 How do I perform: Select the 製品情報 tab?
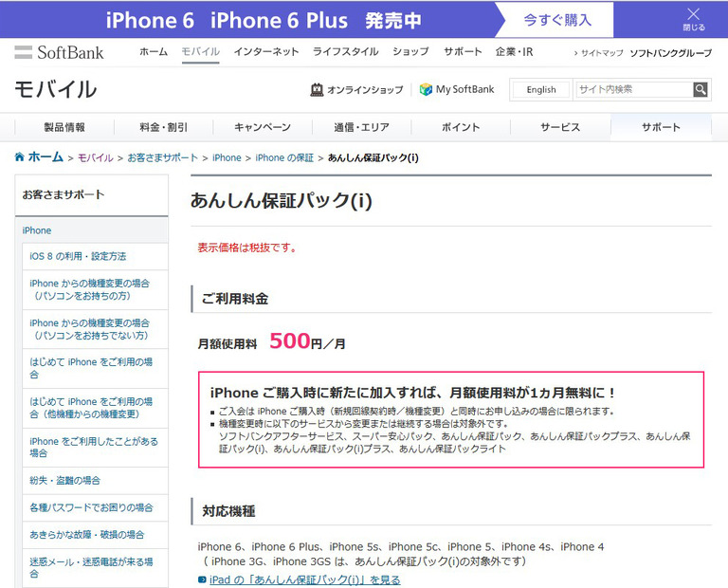pyautogui.click(x=64, y=127)
